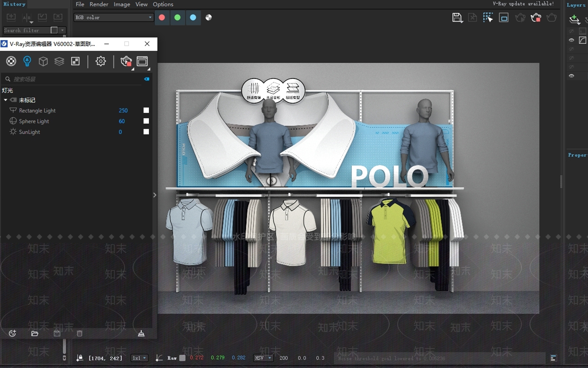Open the render settings gear
This screenshot has width=588, height=368.
tap(101, 61)
